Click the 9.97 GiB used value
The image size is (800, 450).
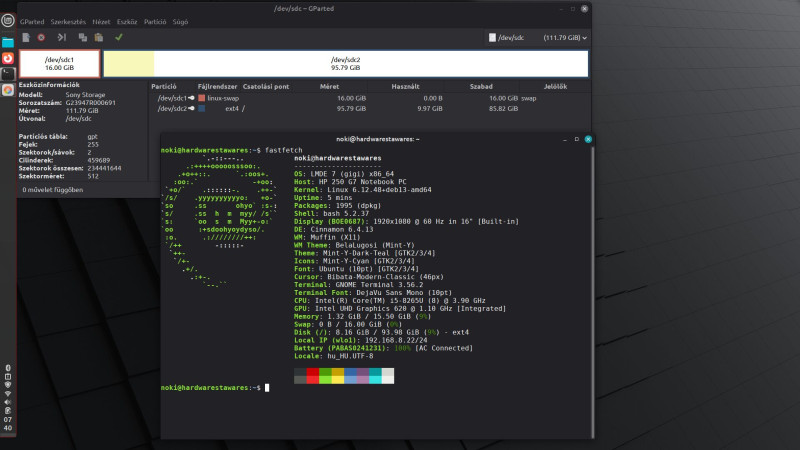click(x=430, y=109)
